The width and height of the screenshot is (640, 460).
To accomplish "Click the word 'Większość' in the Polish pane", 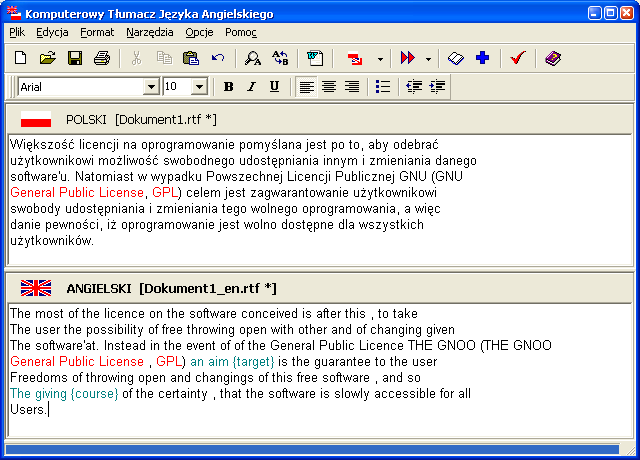I will (42, 144).
